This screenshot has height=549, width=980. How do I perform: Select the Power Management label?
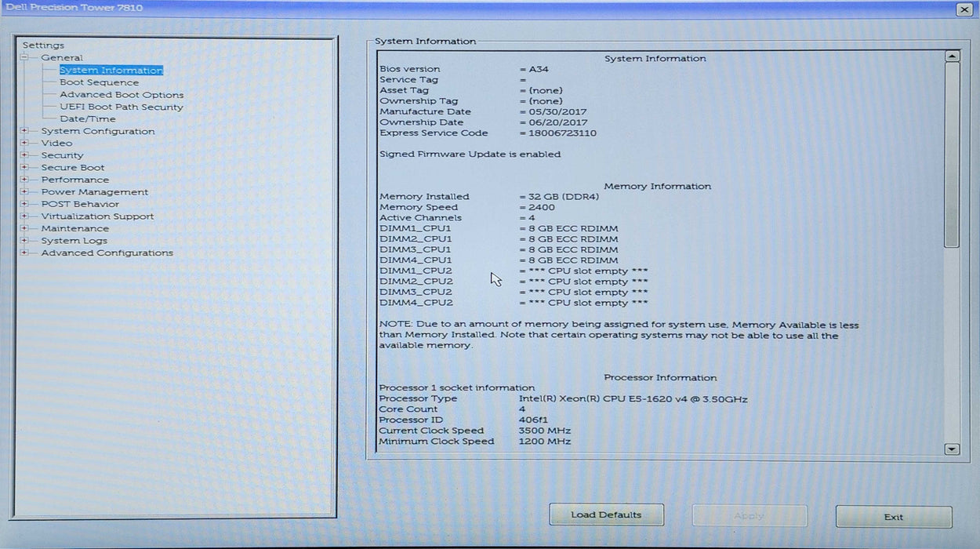pyautogui.click(x=95, y=191)
